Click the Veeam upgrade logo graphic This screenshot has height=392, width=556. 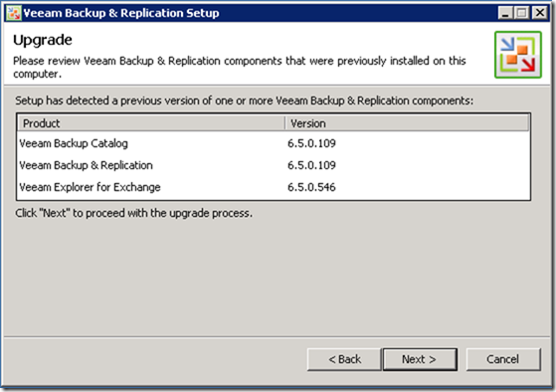pos(518,55)
